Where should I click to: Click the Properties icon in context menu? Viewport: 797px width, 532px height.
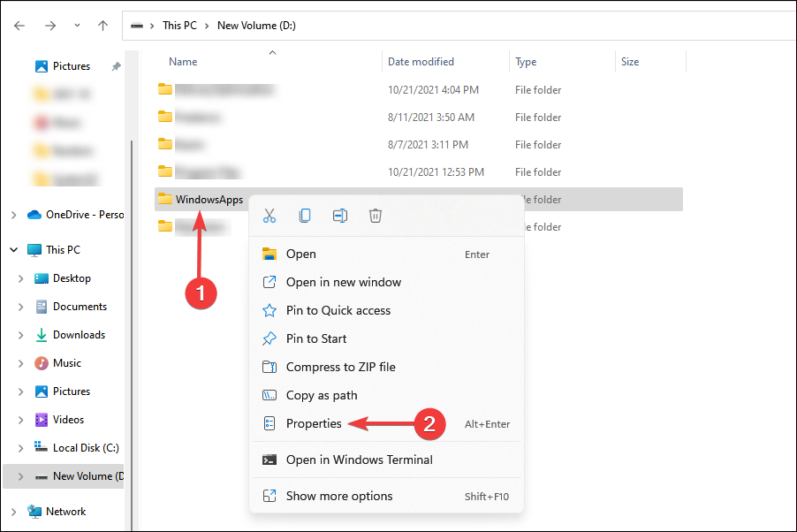[x=269, y=423]
